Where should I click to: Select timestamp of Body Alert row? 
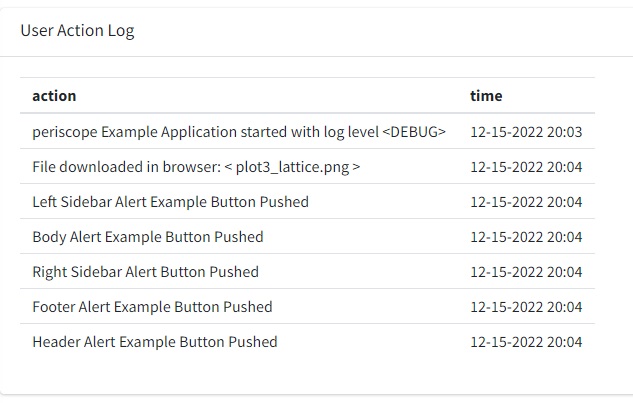click(526, 237)
